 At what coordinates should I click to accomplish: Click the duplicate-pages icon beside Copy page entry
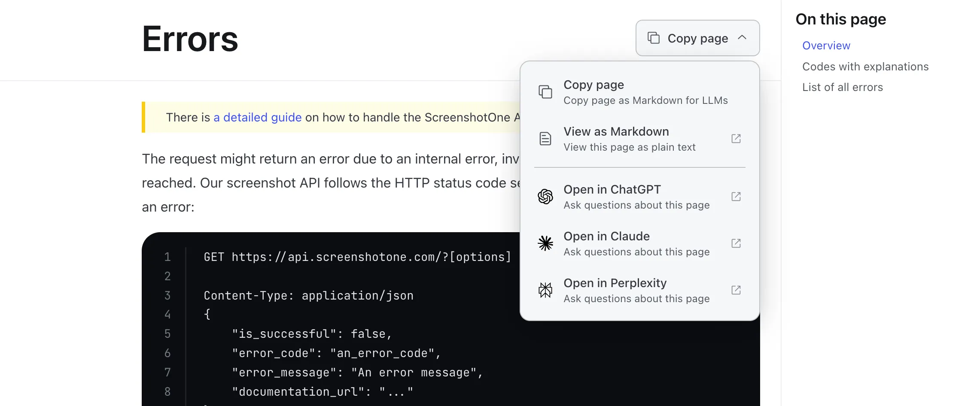coord(545,91)
